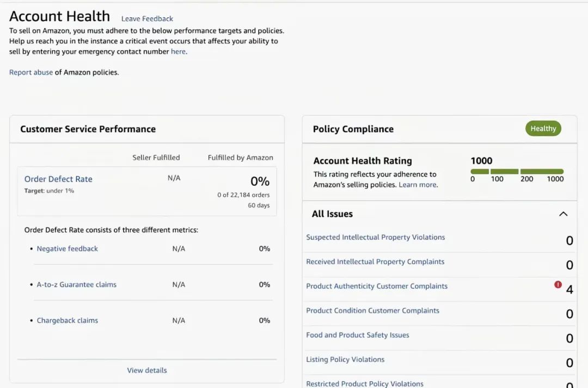Click the Customer Service Performance heading
The width and height of the screenshot is (588, 388).
88,129
